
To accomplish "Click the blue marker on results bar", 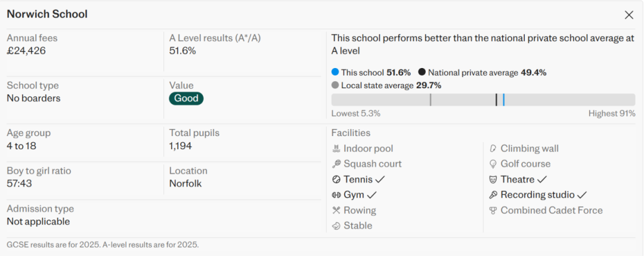I will point(504,100).
